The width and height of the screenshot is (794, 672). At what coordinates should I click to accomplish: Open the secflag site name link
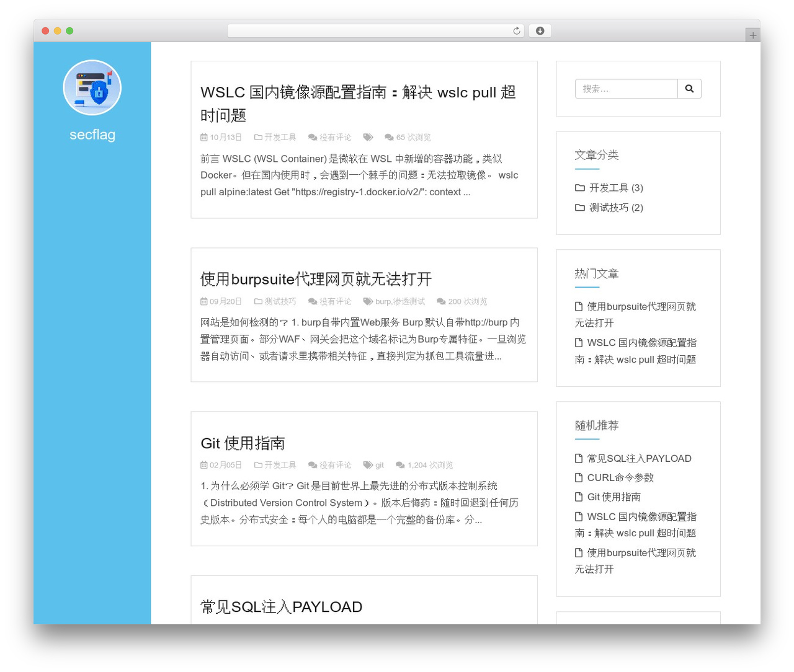click(x=92, y=135)
